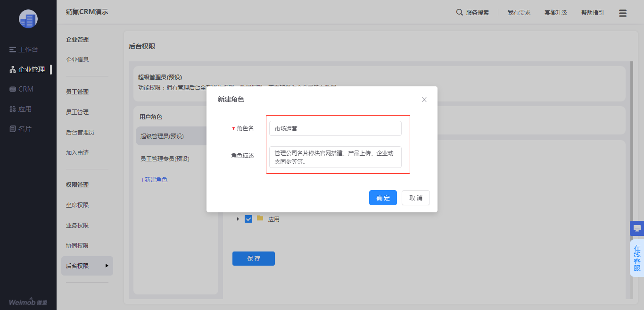Image resolution: width=644 pixels, height=310 pixels.
Task: Go to 业务权限 page
Action: (x=77, y=226)
